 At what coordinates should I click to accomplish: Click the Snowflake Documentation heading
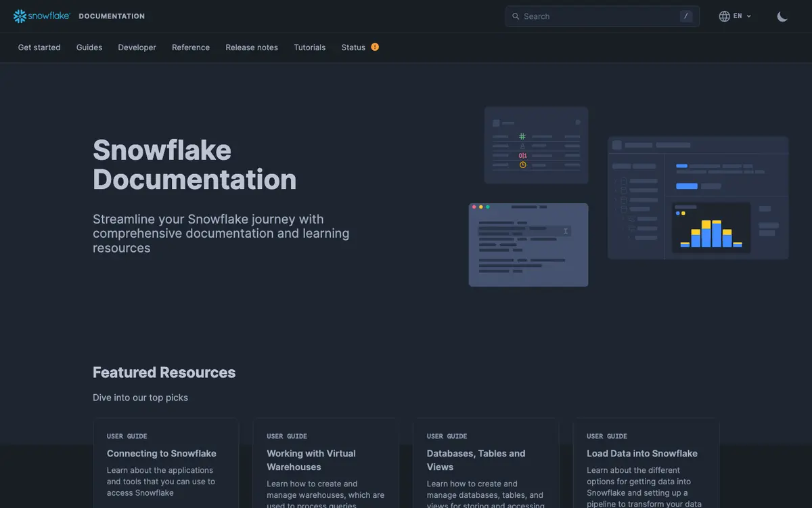(x=195, y=165)
